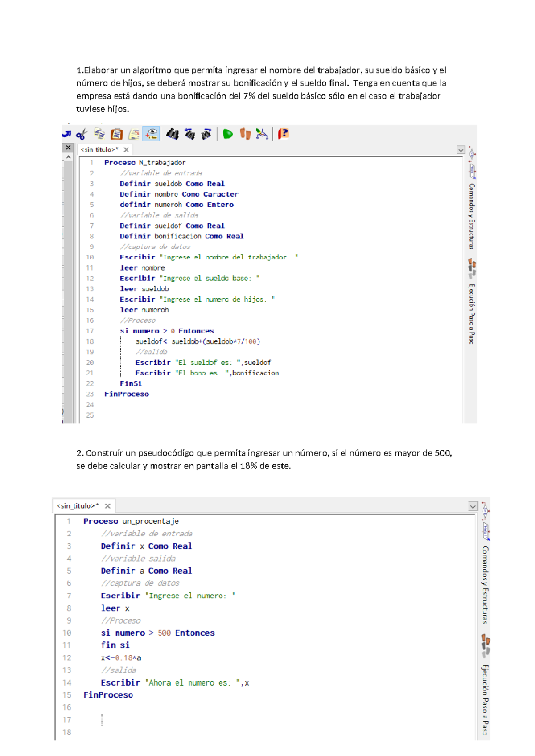Open the flowchart diagram icon
This screenshot has width=535, height=756.
tap(262, 134)
